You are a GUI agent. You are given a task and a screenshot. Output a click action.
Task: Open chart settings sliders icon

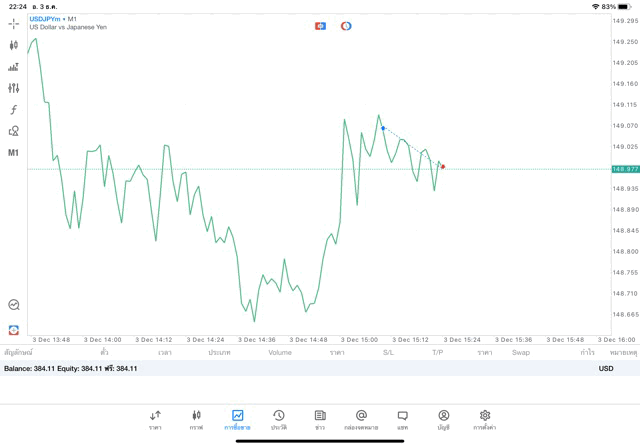pyautogui.click(x=13, y=88)
